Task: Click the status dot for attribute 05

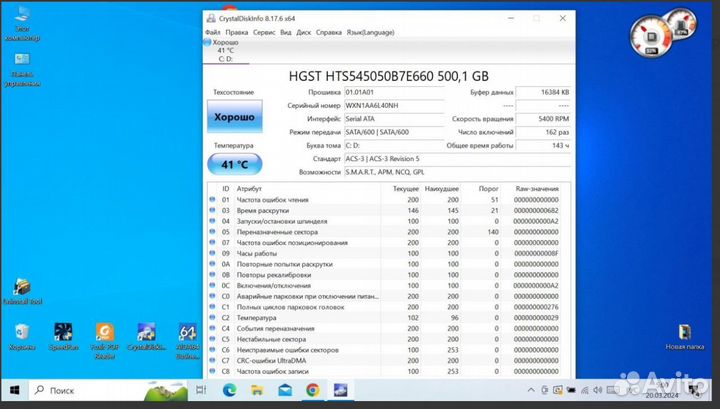Action: click(212, 232)
